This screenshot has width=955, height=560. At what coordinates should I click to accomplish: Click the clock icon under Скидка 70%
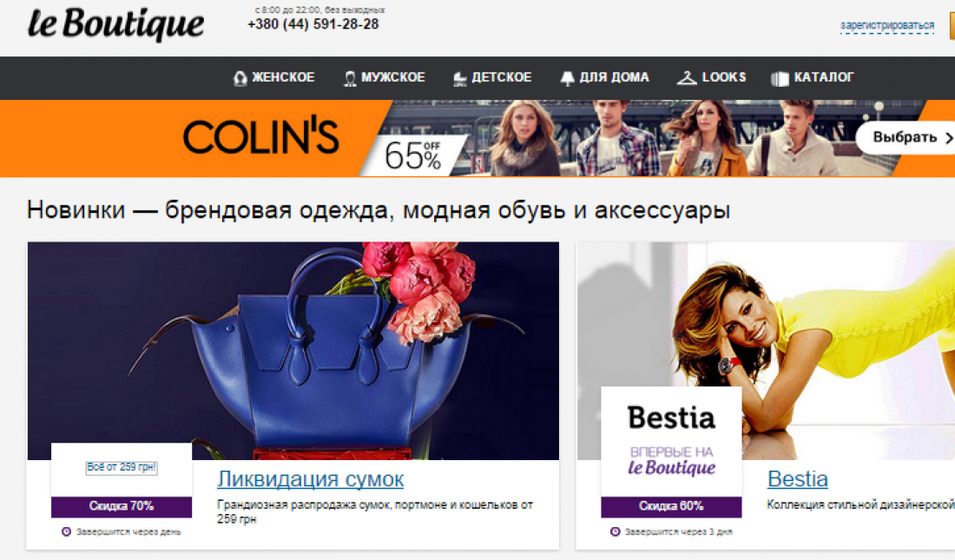tap(66, 531)
